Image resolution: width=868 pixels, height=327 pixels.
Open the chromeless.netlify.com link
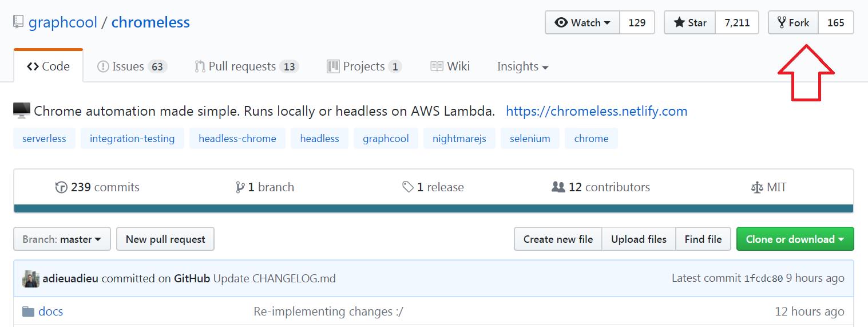[x=597, y=111]
